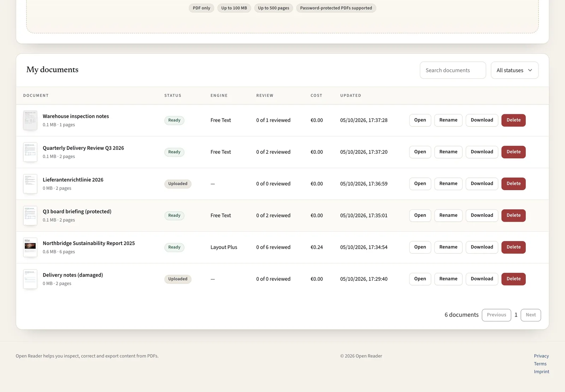Click the Up to 100 MB chip
Screen dimensions: 565x392
point(234,8)
